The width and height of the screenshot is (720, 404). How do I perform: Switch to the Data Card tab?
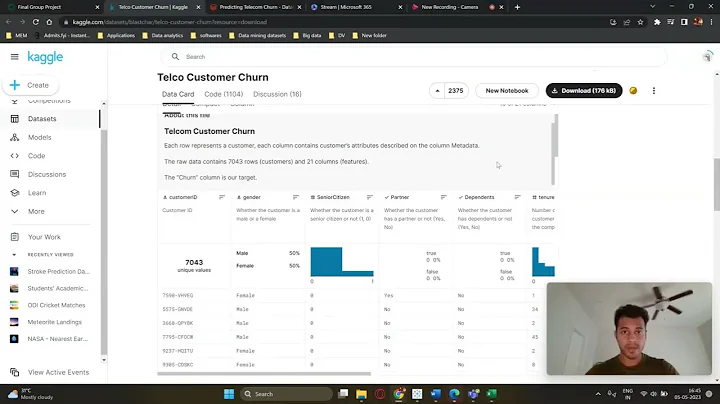click(x=178, y=94)
